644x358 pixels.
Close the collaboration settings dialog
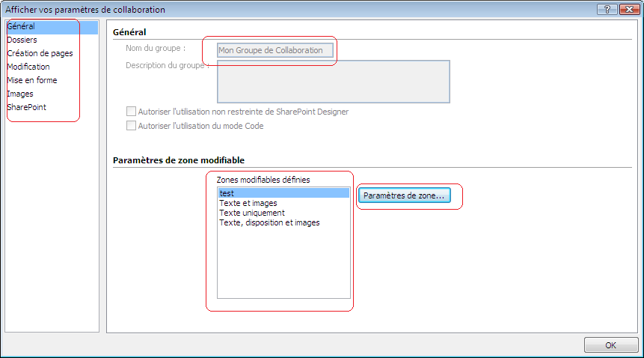627,9
